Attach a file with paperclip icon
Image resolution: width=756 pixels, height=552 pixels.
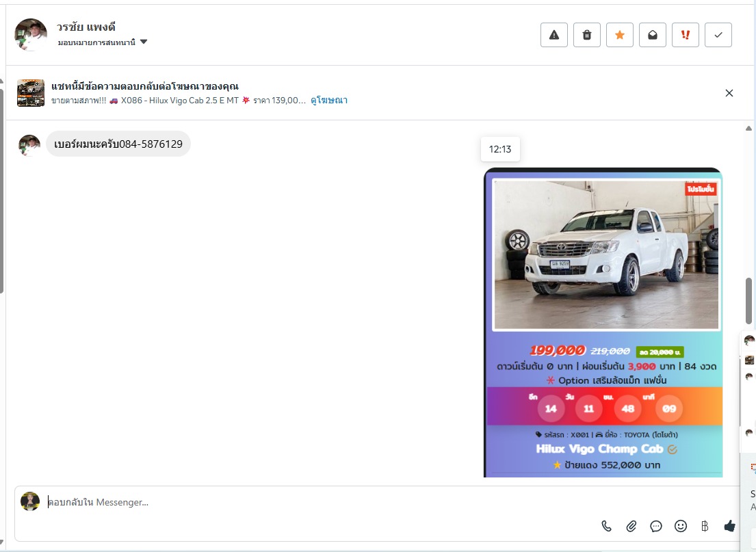click(x=631, y=526)
